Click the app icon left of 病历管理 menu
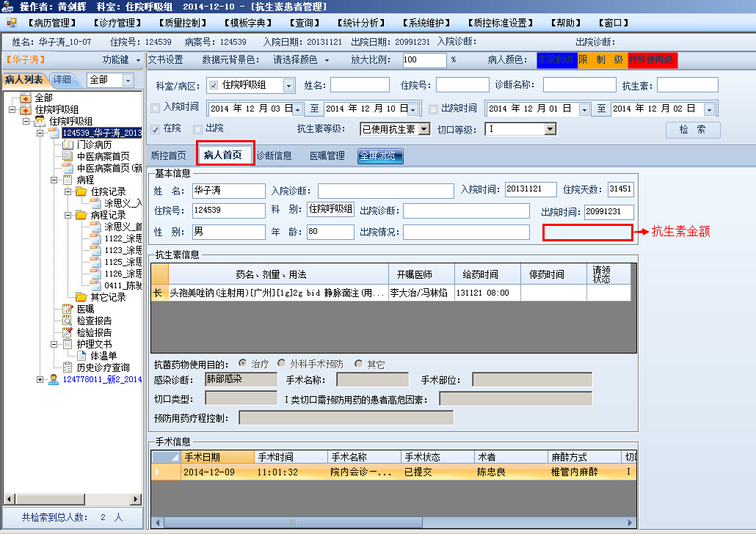756x534 pixels. pyautogui.click(x=12, y=23)
